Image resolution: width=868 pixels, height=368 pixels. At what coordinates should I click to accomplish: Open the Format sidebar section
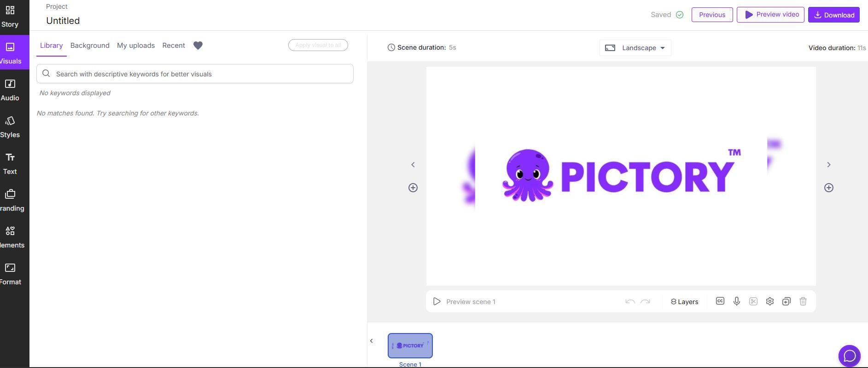[10, 274]
